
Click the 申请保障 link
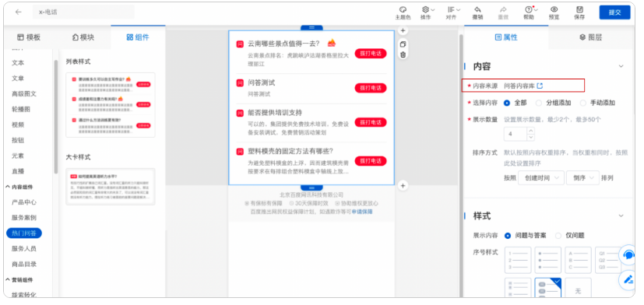pos(362,212)
